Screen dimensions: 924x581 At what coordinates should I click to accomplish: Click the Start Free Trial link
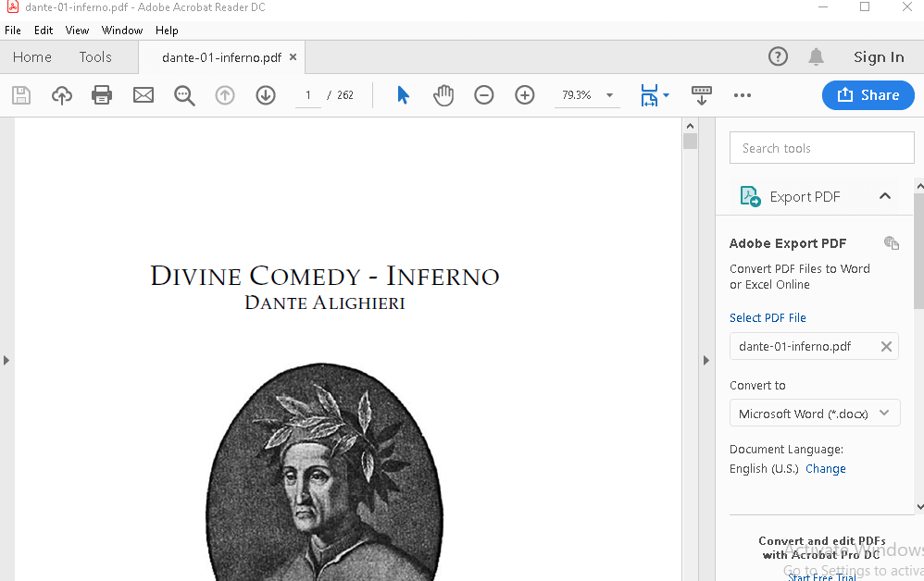click(822, 577)
